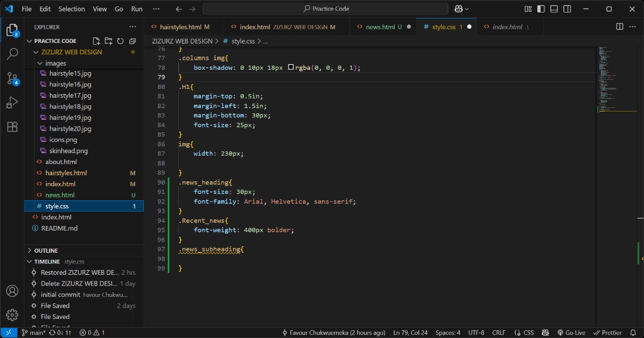Click the Copilot status icon in status bar
This screenshot has width=644, height=338.
tap(546, 333)
